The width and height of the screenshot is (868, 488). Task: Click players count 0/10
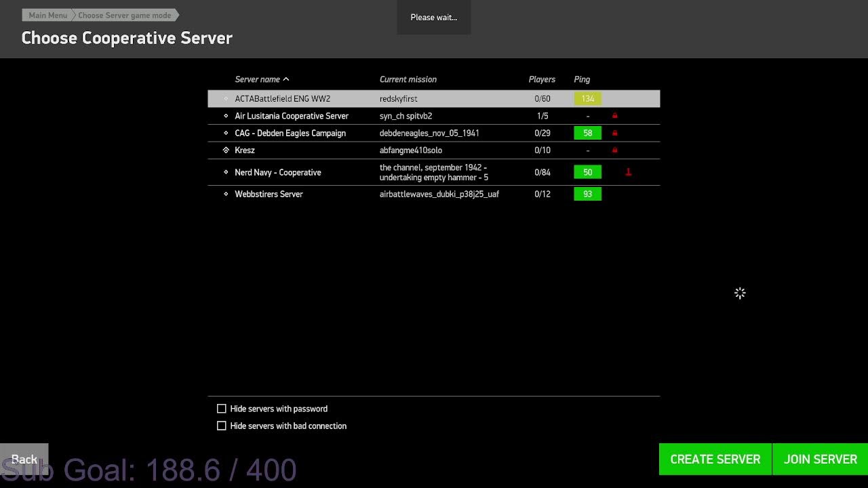542,150
